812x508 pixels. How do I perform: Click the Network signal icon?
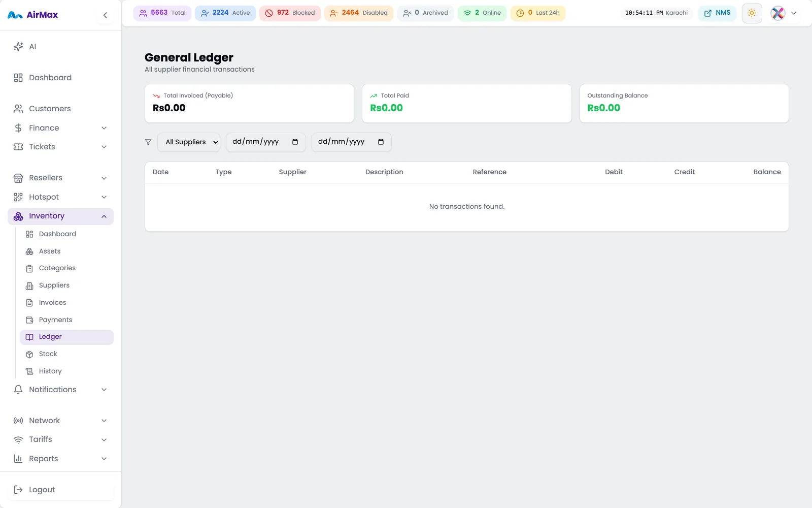[x=18, y=421]
